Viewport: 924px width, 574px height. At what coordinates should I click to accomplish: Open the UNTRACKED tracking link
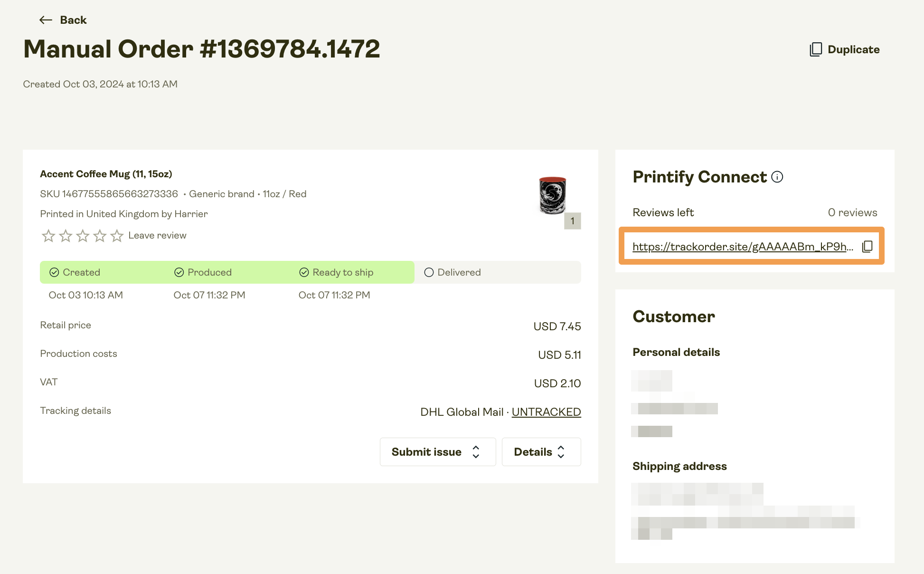[x=546, y=412]
